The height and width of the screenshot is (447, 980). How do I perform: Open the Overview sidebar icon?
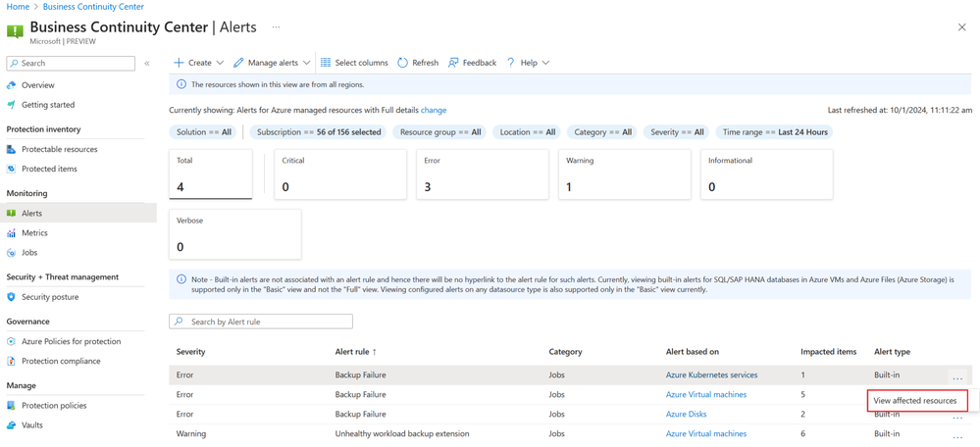click(x=11, y=85)
